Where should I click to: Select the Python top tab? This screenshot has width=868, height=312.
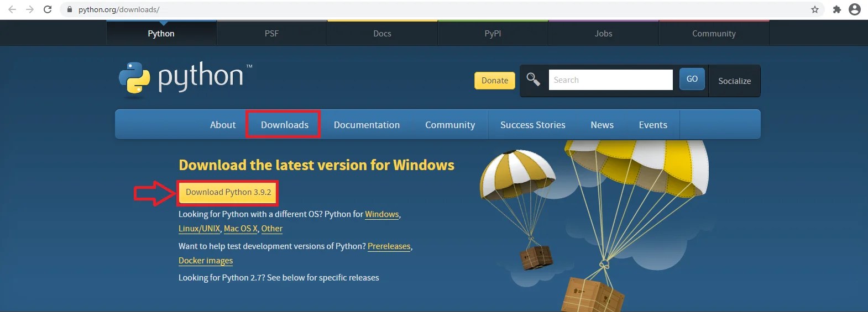(161, 33)
